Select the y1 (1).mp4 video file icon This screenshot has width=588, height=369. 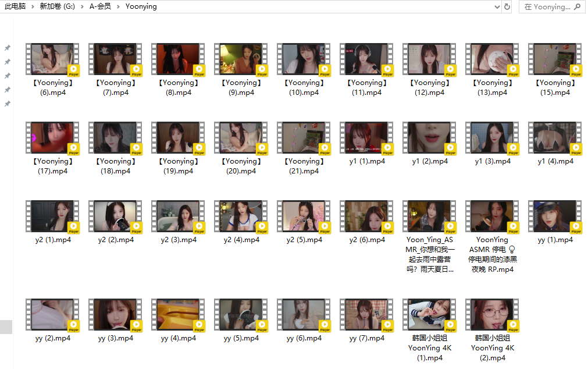[x=367, y=138]
